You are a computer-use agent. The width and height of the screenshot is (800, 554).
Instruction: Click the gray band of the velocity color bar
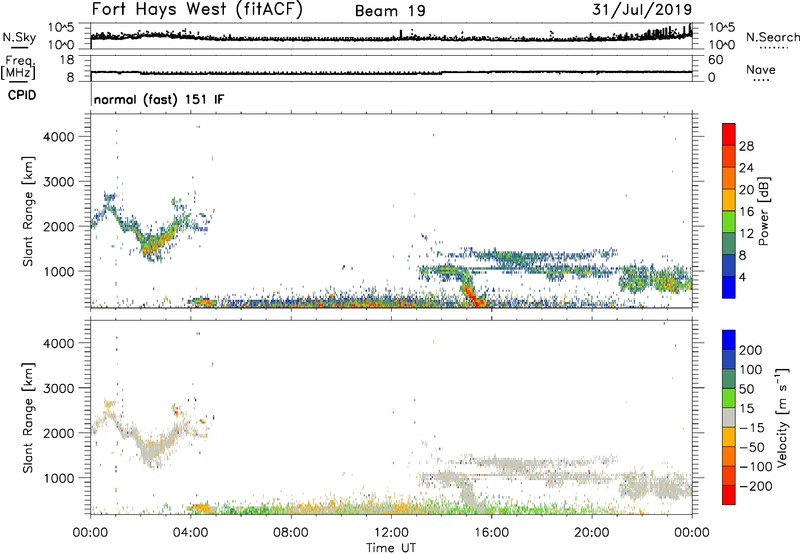tap(729, 417)
